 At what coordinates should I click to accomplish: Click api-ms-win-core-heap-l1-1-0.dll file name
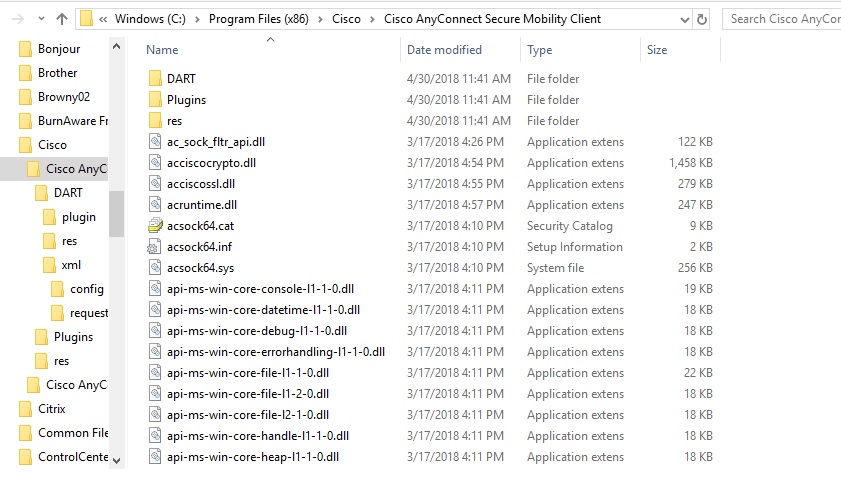click(x=253, y=457)
